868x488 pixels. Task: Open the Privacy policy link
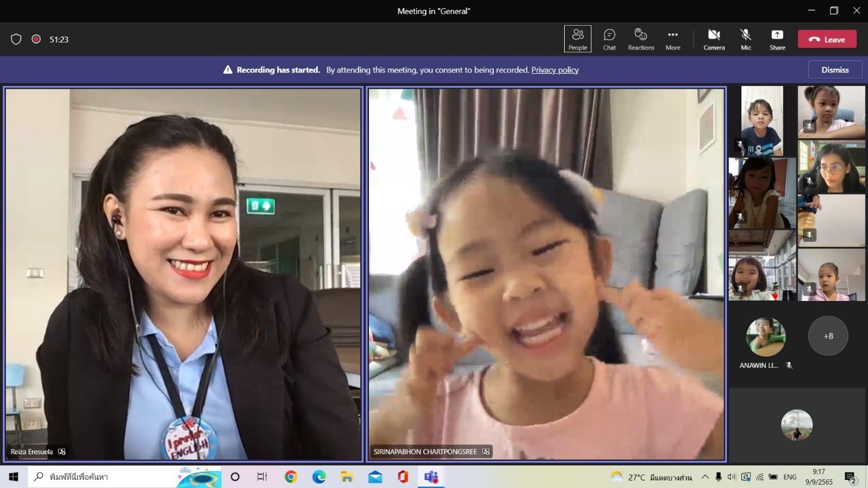pyautogui.click(x=555, y=70)
